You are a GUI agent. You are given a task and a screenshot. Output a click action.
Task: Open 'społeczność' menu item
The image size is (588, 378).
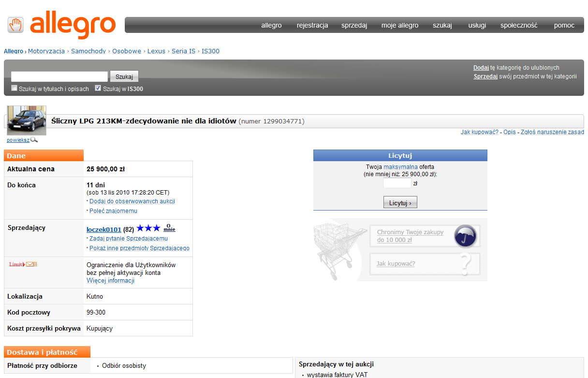519,25
